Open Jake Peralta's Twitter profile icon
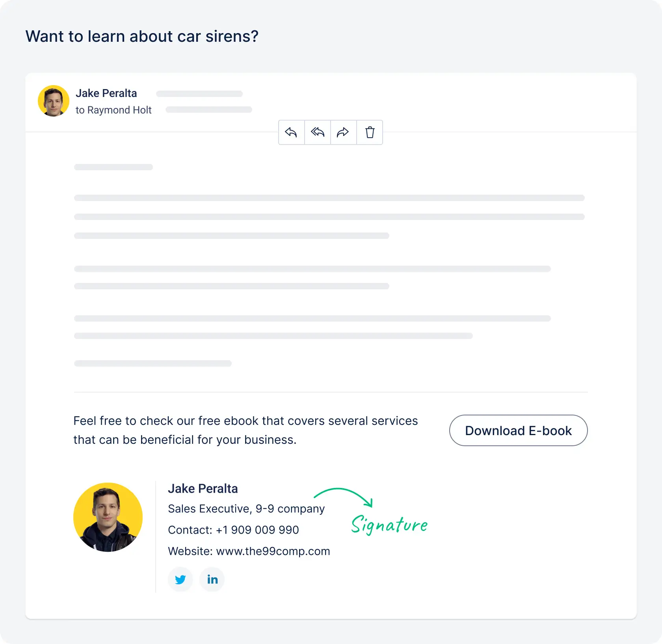Viewport: 662px width, 644px height. [x=180, y=579]
